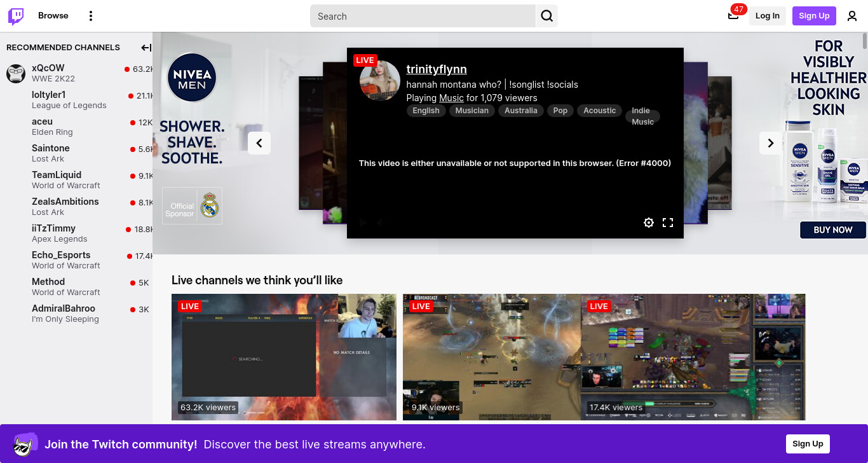Click the Nivea Men logo ad
Viewport: 868px width, 463px height.
coord(192,78)
